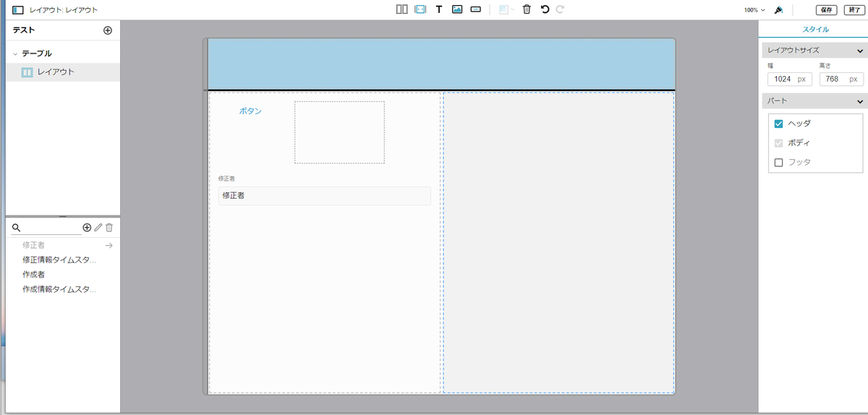
Task: Select the button insert tool icon
Action: tap(476, 10)
